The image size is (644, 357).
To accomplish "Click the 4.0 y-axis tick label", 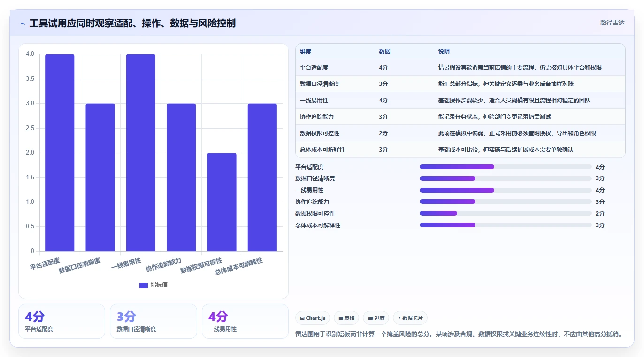I will click(x=30, y=54).
